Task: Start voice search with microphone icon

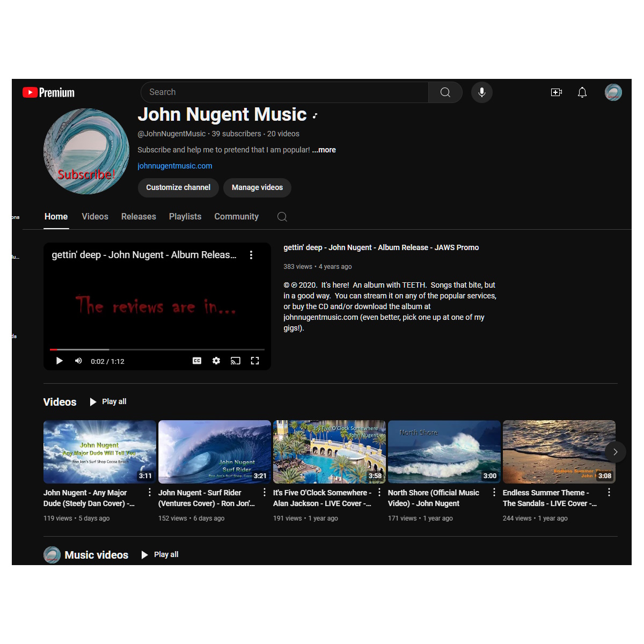Action: (x=481, y=92)
